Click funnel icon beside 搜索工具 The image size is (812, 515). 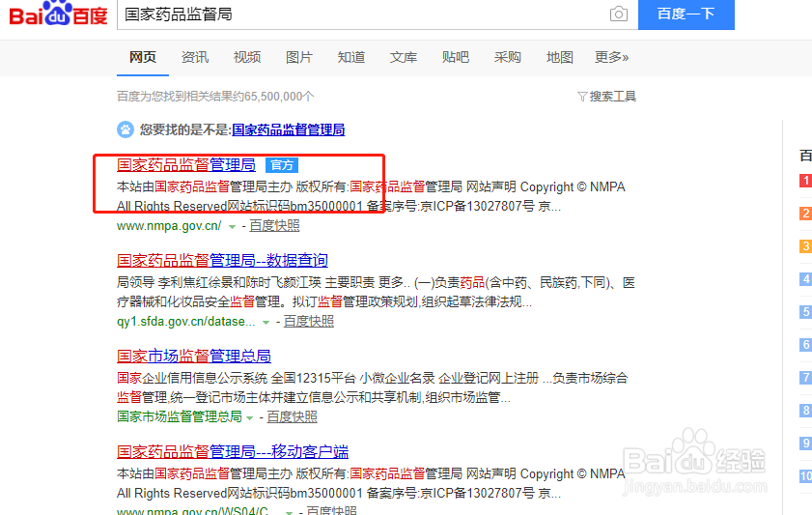tap(582, 97)
